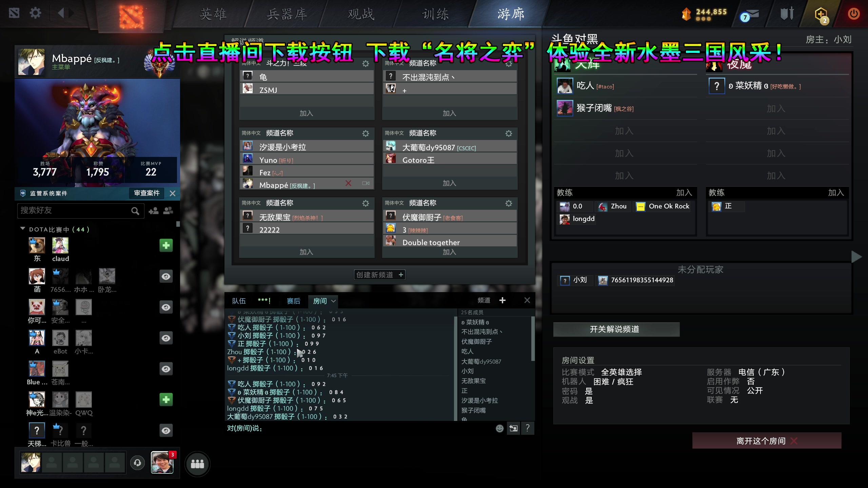Image resolution: width=868 pixels, height=488 pixels.
Task: Click the friend search magnifier icon
Action: tap(135, 211)
